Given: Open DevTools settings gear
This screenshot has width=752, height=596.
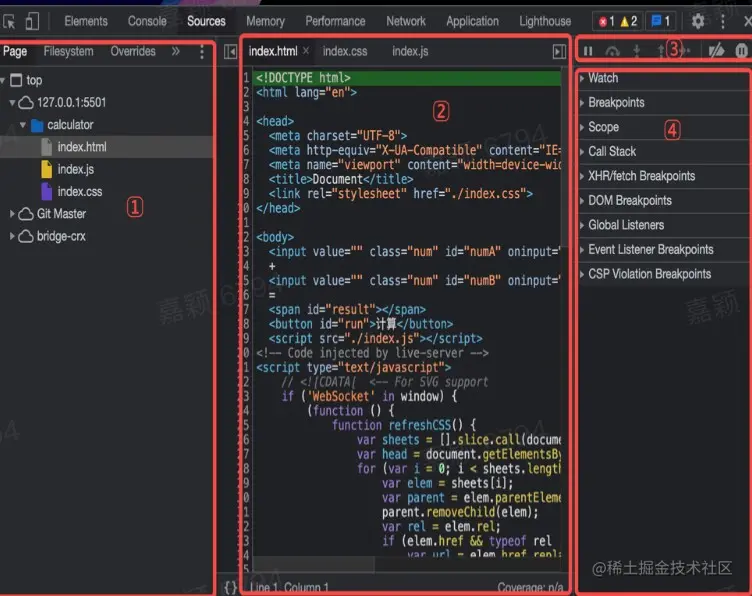Looking at the screenshot, I should point(698,21).
